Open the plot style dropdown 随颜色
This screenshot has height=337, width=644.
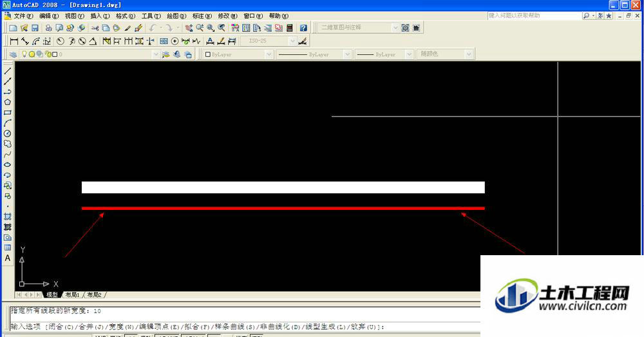[x=469, y=54]
